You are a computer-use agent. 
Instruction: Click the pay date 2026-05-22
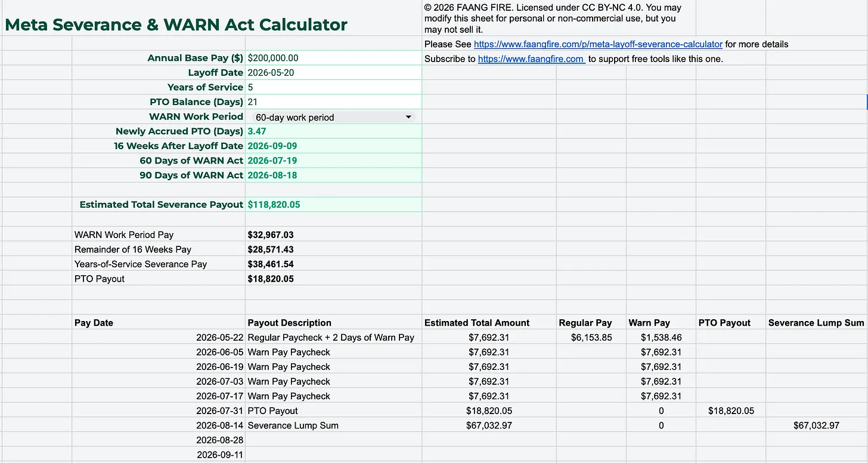coord(220,338)
